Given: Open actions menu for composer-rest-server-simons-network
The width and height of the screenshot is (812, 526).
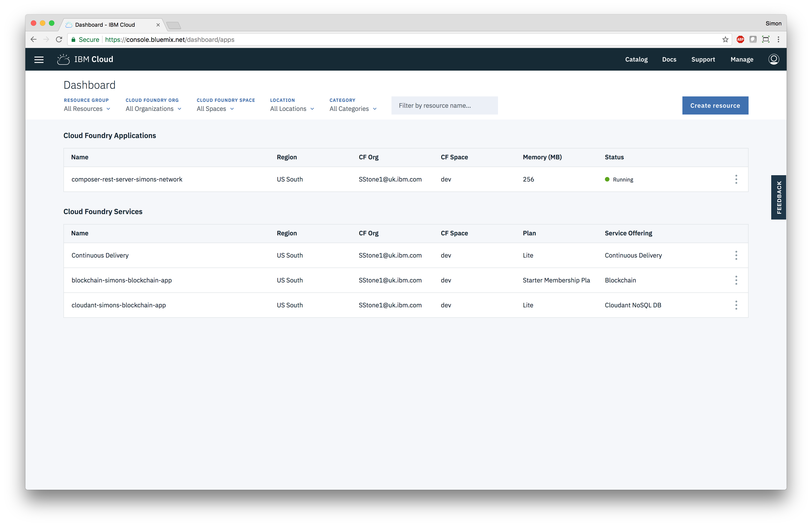Looking at the screenshot, I should tap(736, 179).
